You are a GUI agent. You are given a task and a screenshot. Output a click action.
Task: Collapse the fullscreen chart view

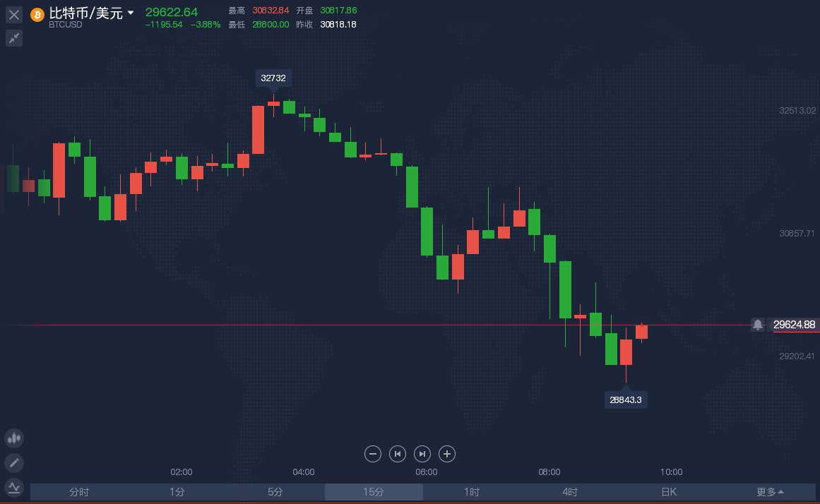[14, 37]
